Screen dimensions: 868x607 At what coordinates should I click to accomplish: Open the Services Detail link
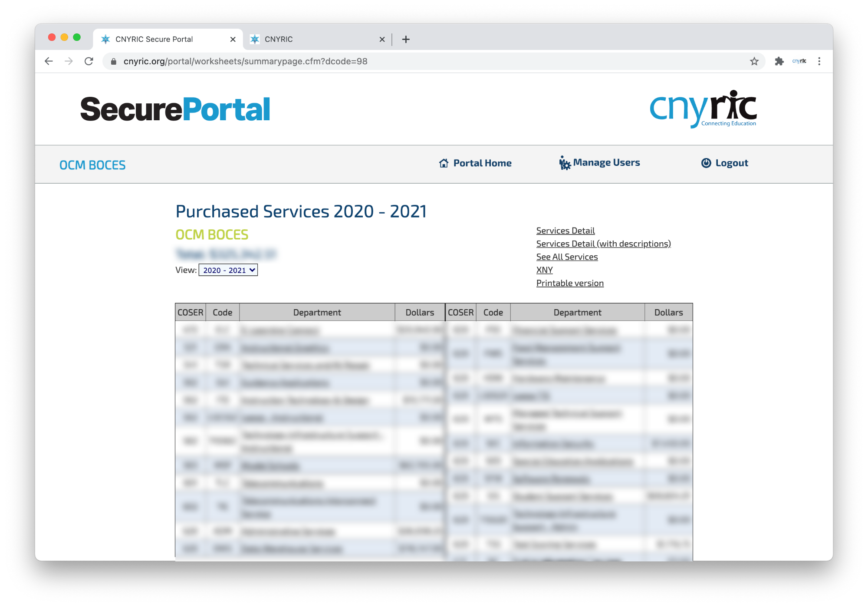pyautogui.click(x=566, y=231)
